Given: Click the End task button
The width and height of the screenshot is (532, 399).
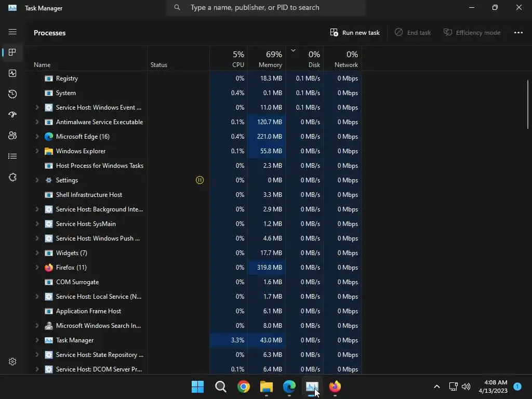Looking at the screenshot, I should click(413, 33).
